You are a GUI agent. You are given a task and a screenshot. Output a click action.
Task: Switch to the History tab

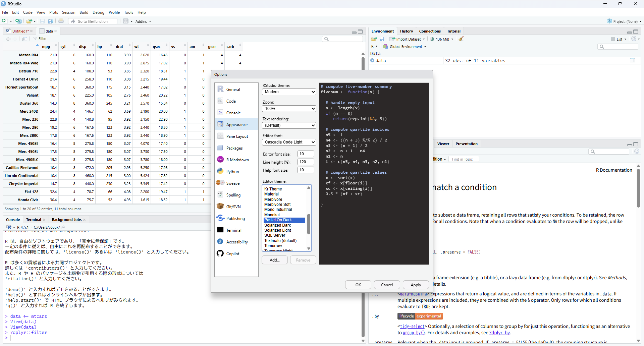406,31
